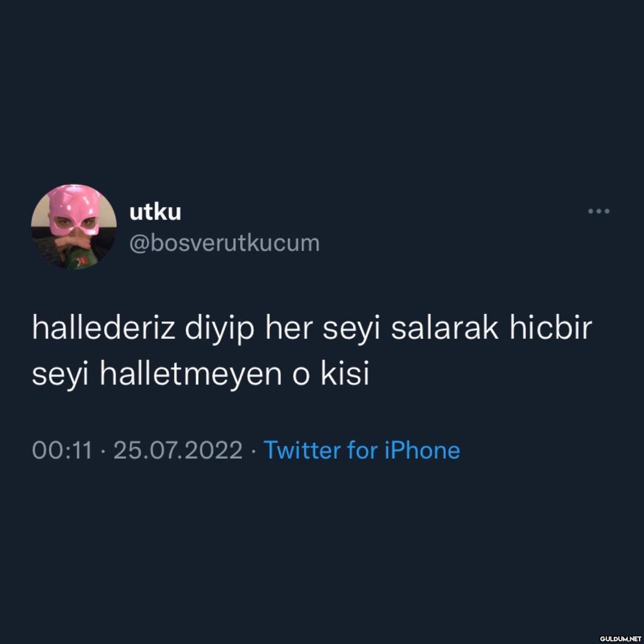Open the three-dot more options menu
Viewport: 644px width, 644px height.
(x=599, y=211)
